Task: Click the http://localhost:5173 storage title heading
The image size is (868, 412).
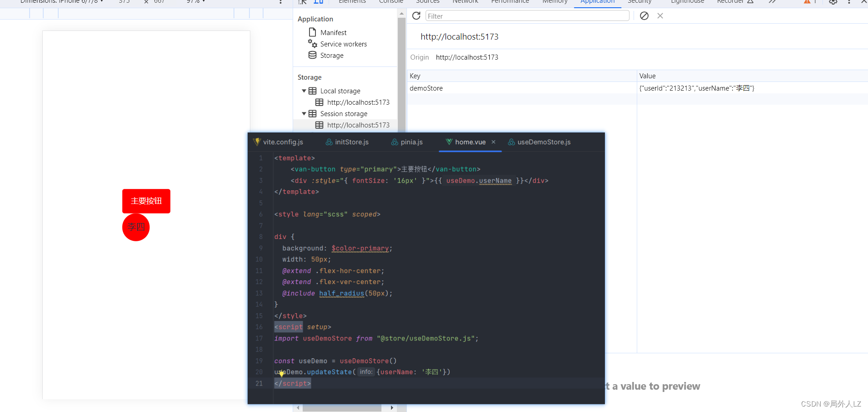Action: (x=459, y=37)
